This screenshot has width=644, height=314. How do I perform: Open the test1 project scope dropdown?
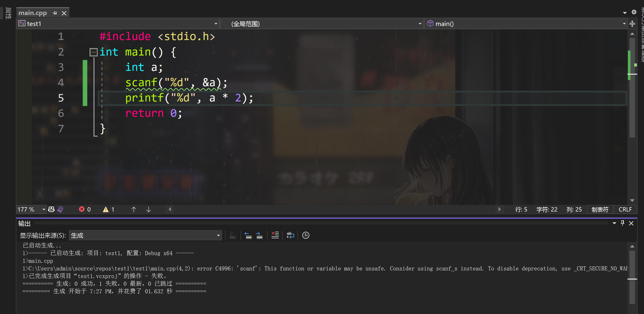(216, 24)
